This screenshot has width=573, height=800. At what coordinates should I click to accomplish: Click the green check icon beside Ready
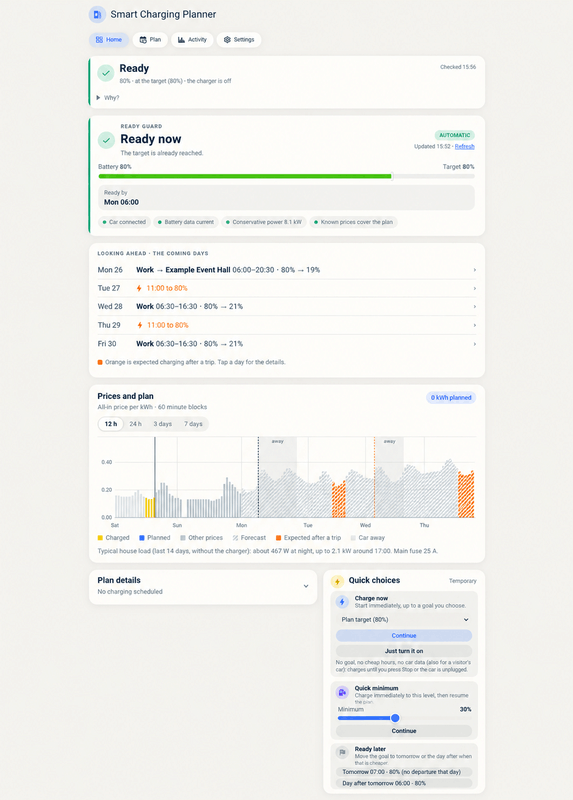pyautogui.click(x=106, y=73)
